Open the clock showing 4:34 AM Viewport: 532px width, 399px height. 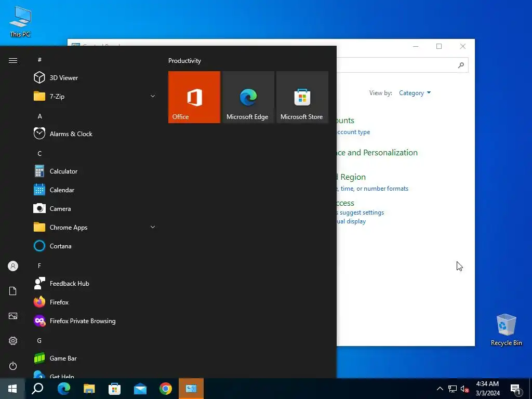[487, 389]
